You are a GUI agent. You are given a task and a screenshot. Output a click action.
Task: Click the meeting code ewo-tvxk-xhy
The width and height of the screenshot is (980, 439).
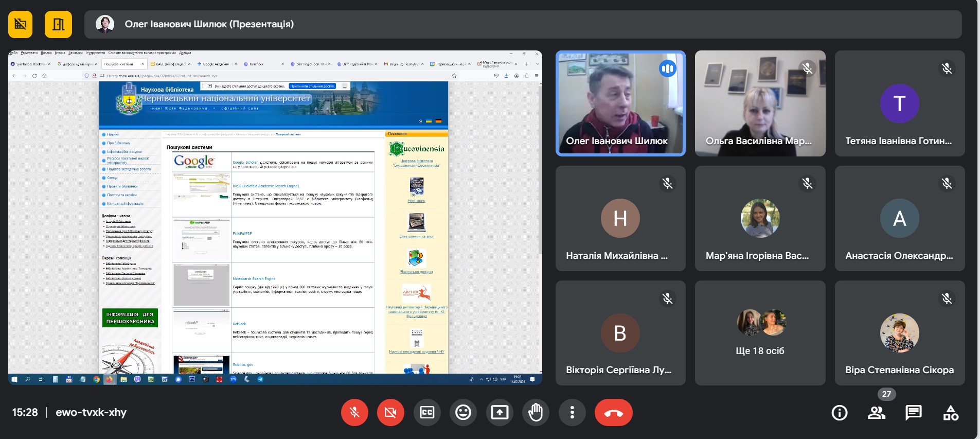pos(91,412)
